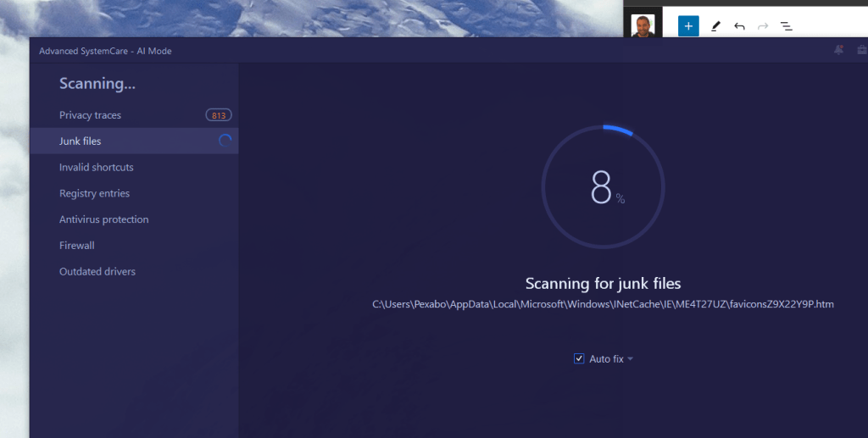
Task: Click the profile photo avatar in editor window
Action: click(x=643, y=26)
